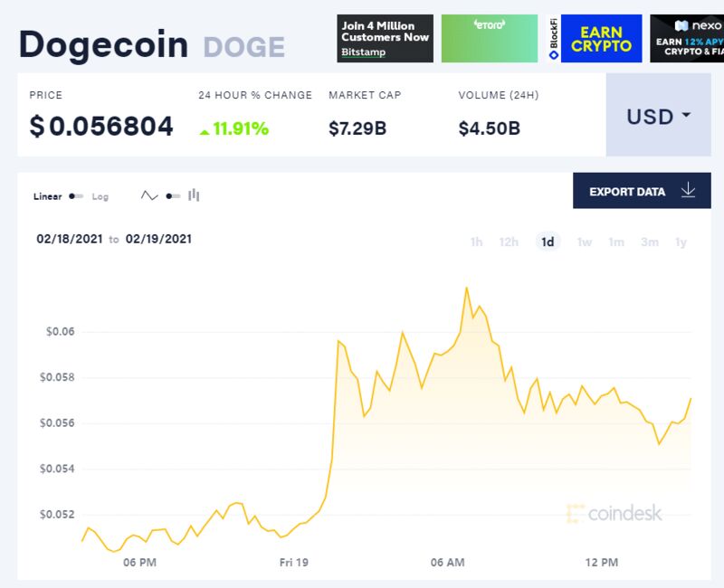Click the coindesk watermark logo

(x=614, y=513)
